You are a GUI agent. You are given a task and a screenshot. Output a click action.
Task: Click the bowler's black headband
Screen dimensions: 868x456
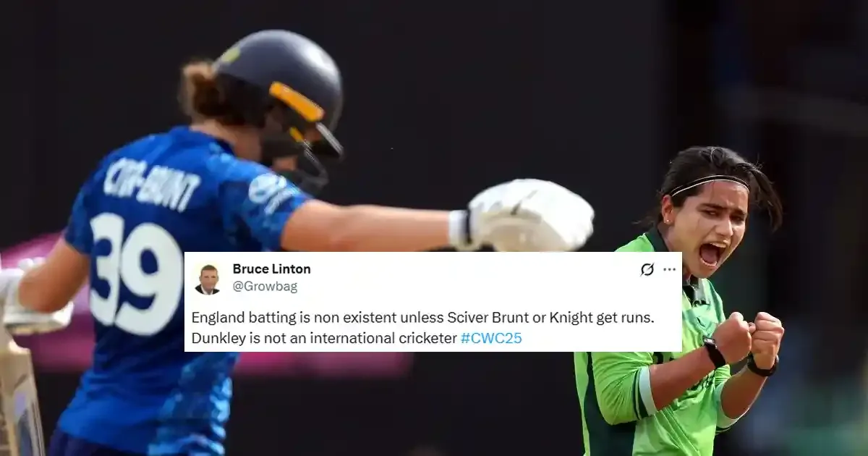[x=707, y=182]
